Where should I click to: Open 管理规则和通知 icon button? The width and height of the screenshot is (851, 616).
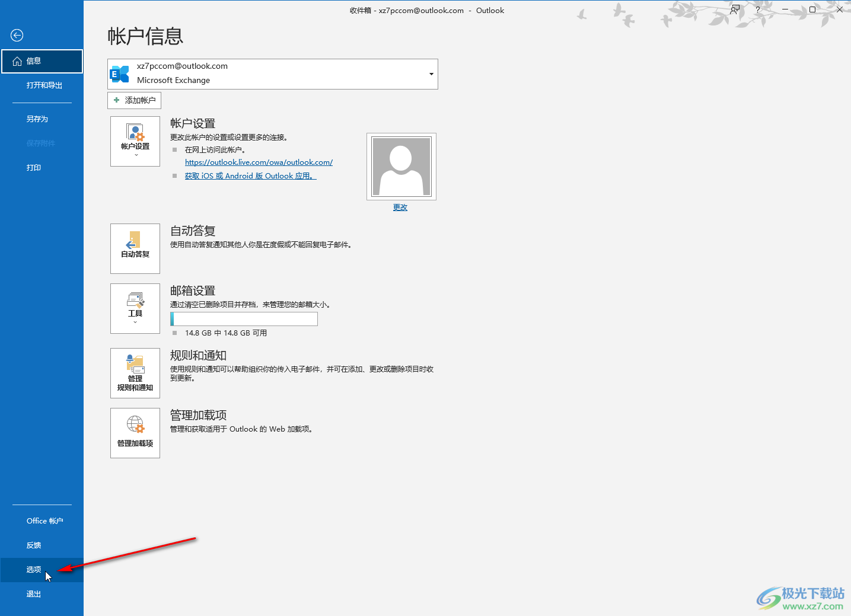[135, 373]
